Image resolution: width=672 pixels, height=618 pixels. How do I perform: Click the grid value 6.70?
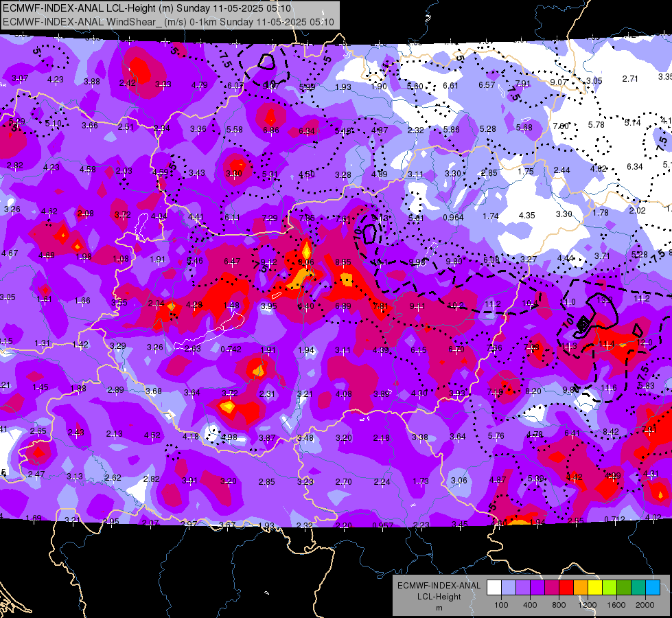click(x=456, y=350)
